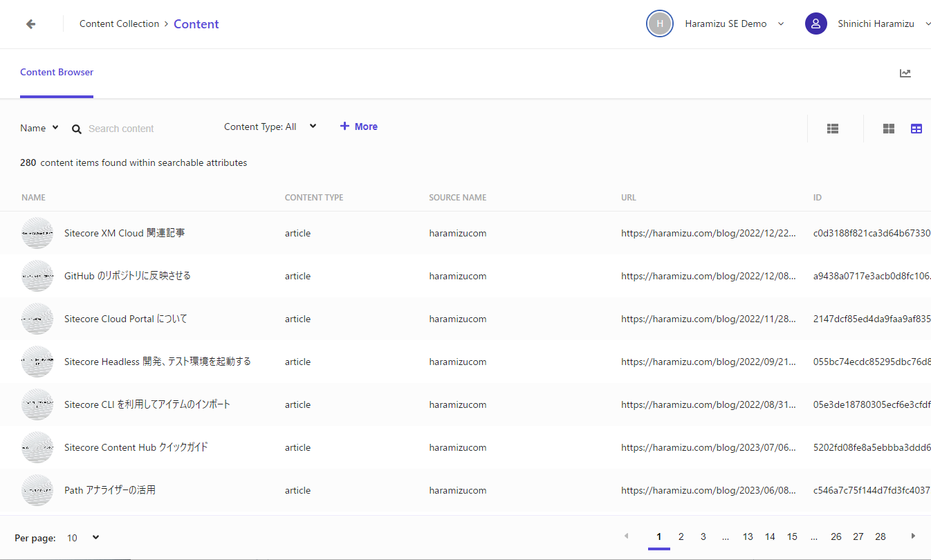Expand the Name search attribute dropdown
Viewport: 931px width, 560px height.
[x=39, y=128]
